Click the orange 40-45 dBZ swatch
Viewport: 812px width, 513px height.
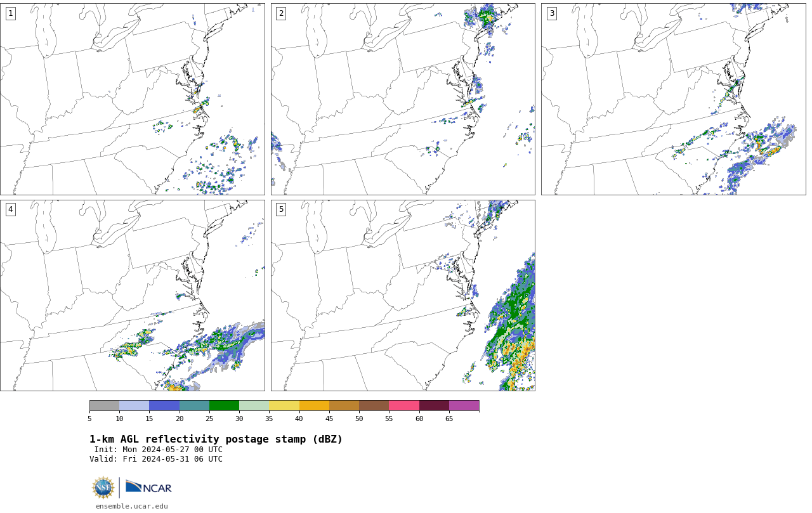tap(314, 406)
